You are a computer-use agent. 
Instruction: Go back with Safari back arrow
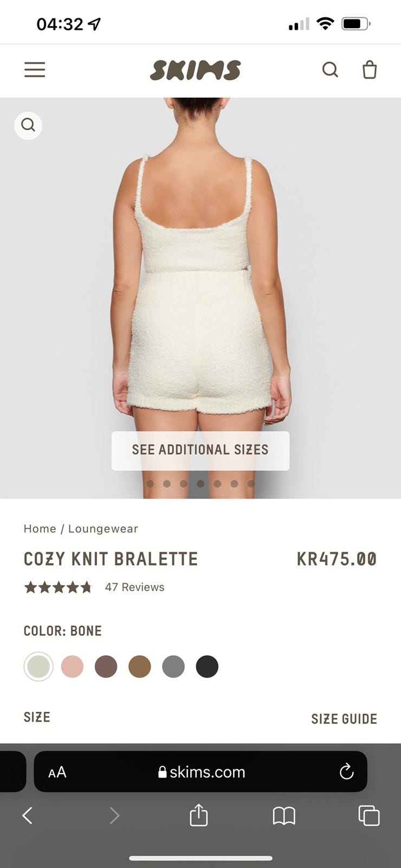coord(28,815)
